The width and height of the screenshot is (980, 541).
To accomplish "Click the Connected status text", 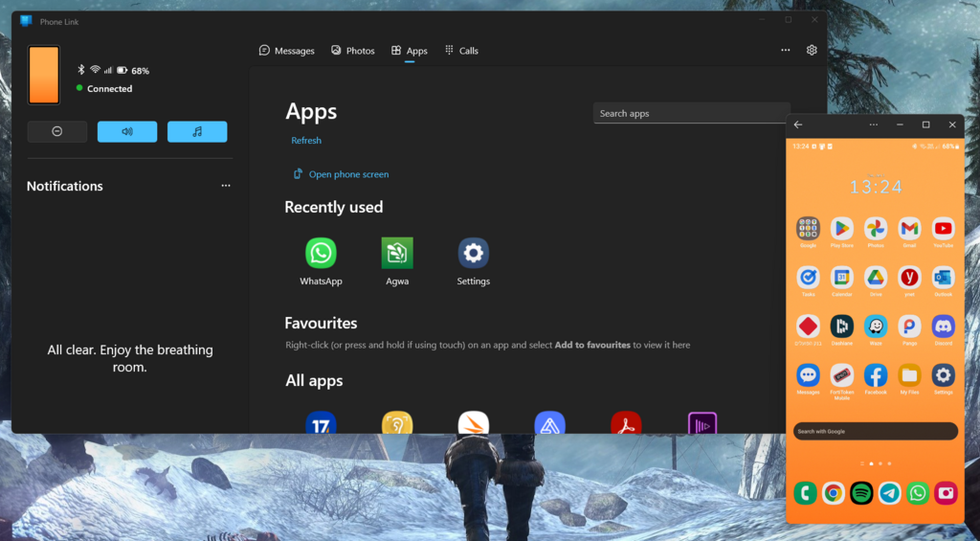I will [109, 89].
